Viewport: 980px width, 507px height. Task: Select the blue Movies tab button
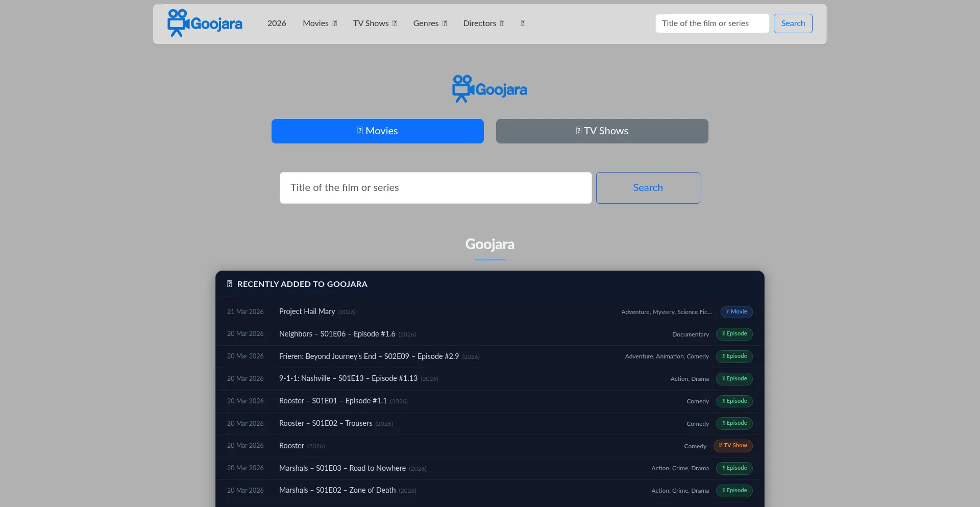(378, 131)
